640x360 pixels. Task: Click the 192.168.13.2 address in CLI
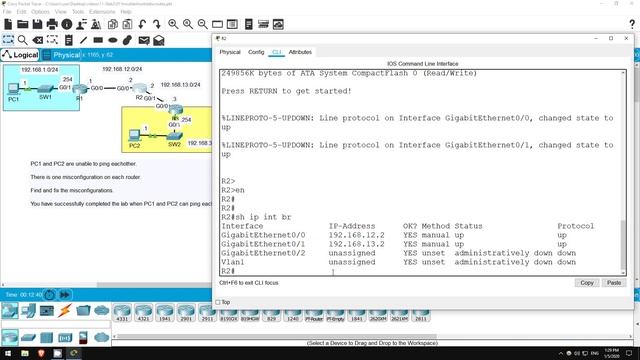(356, 244)
